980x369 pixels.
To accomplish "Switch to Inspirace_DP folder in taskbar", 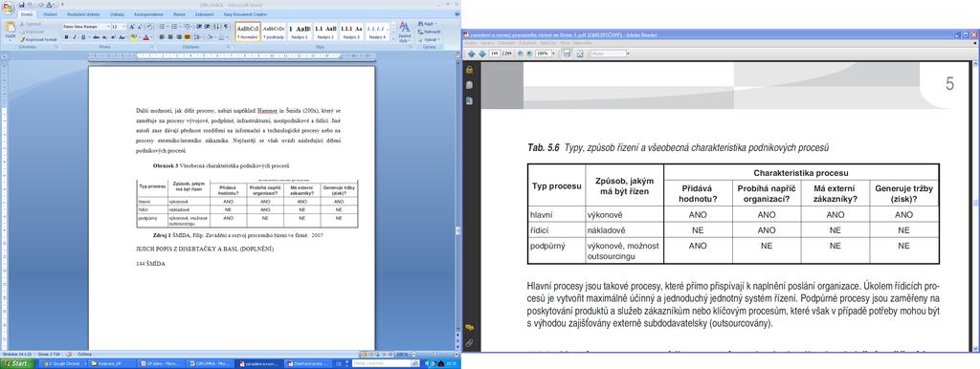I will 113,363.
